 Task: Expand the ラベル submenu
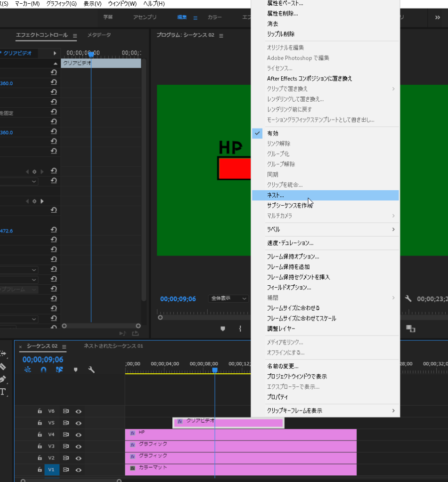click(325, 229)
